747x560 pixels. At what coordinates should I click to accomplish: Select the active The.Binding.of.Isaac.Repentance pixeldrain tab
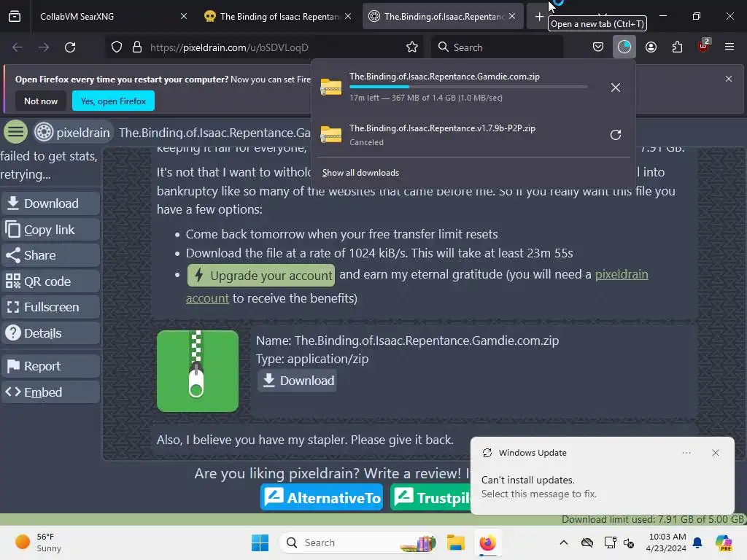pyautogui.click(x=443, y=16)
